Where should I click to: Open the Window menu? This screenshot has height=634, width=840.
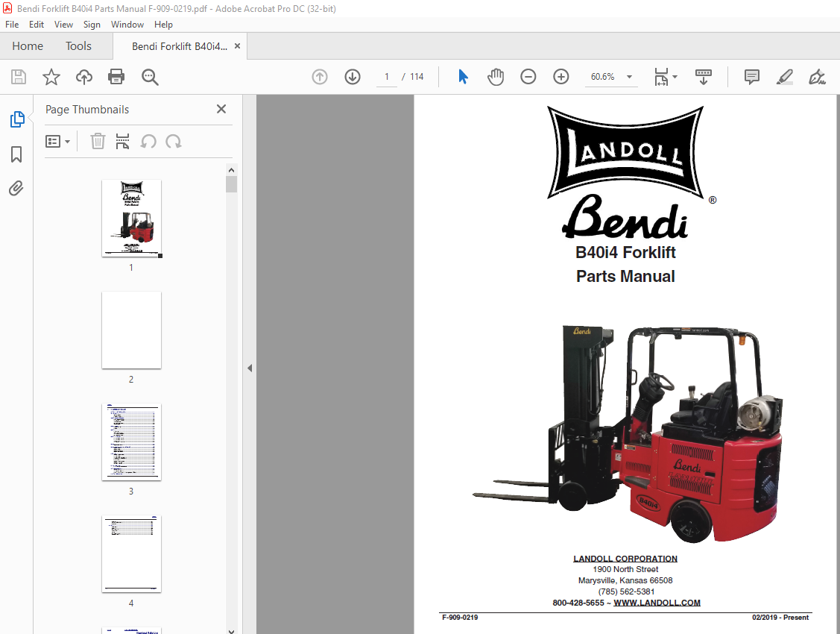point(127,25)
